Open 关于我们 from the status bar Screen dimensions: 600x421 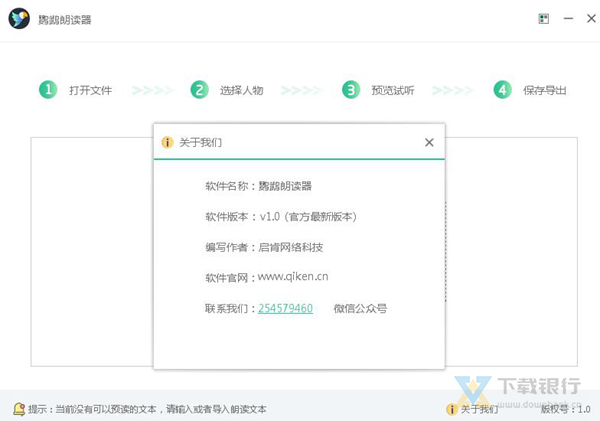(x=479, y=409)
